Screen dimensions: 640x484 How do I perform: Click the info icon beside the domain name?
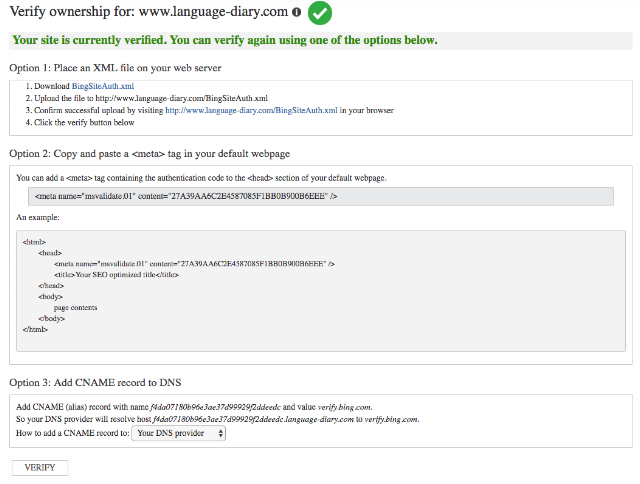pyautogui.click(x=296, y=12)
